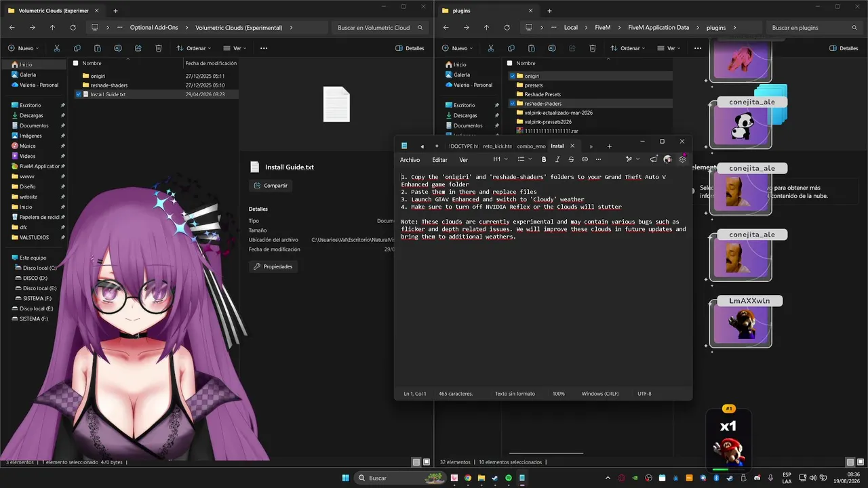The height and width of the screenshot is (488, 868).
Task: Open the Ver menu in Notepad
Action: tap(464, 160)
